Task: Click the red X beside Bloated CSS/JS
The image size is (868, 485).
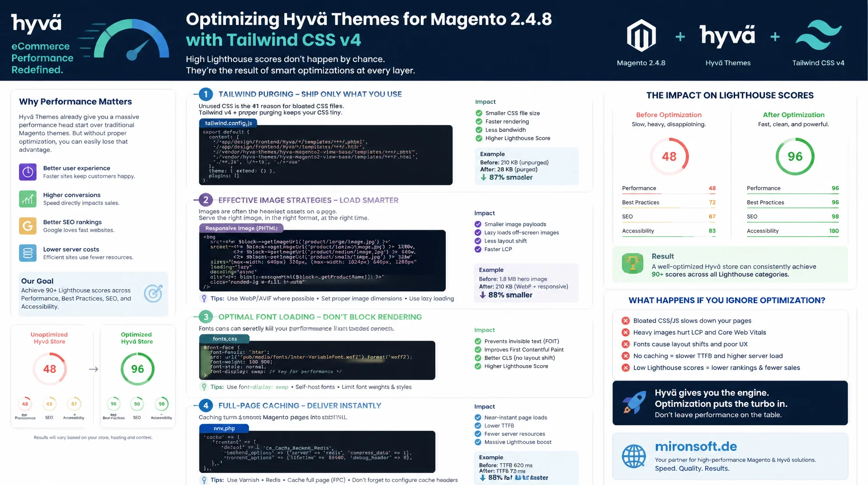Action: (626, 321)
